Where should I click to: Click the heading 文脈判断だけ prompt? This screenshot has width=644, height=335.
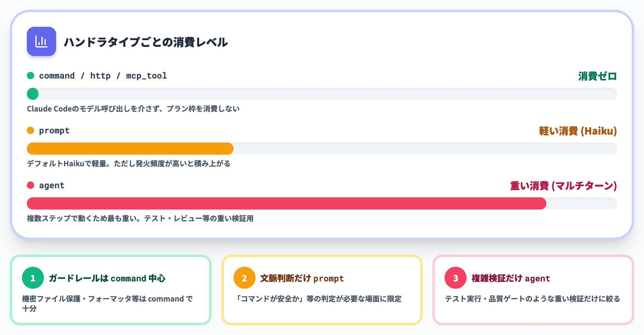pos(302,278)
